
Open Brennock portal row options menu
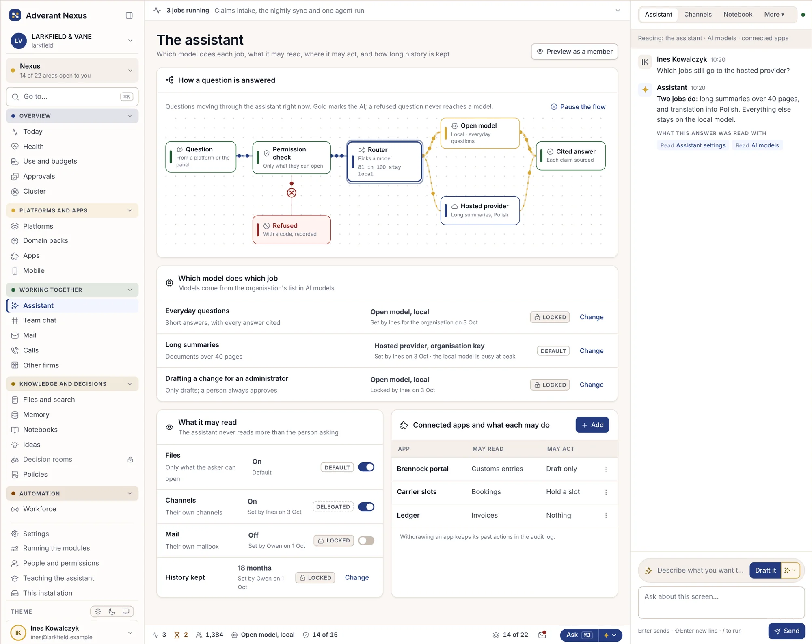(606, 469)
